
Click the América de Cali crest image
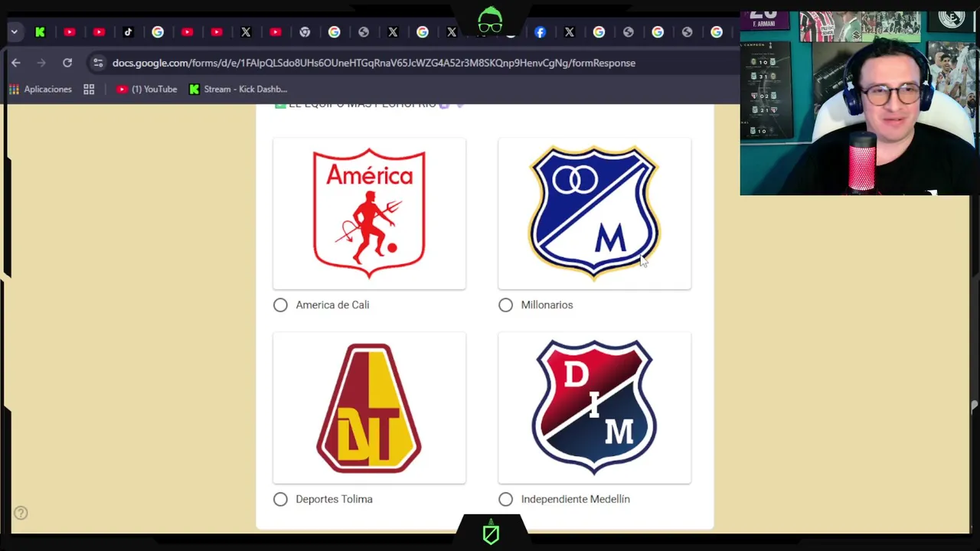[369, 214]
